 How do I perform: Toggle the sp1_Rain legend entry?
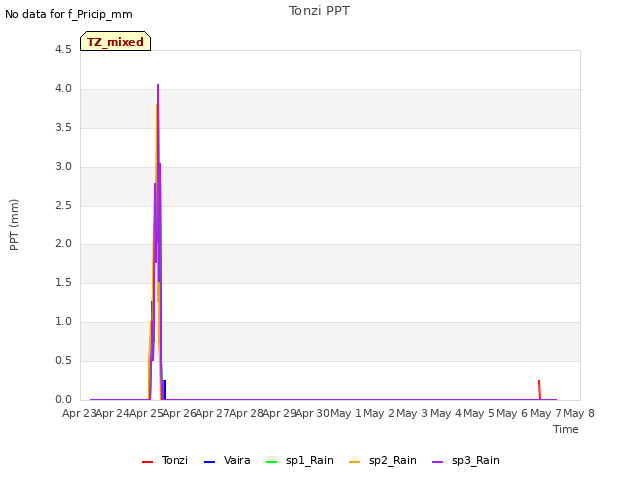(x=300, y=460)
